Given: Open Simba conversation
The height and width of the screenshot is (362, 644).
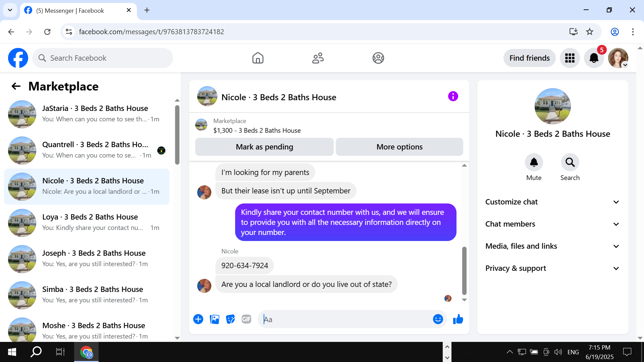Looking at the screenshot, I should [x=87, y=295].
